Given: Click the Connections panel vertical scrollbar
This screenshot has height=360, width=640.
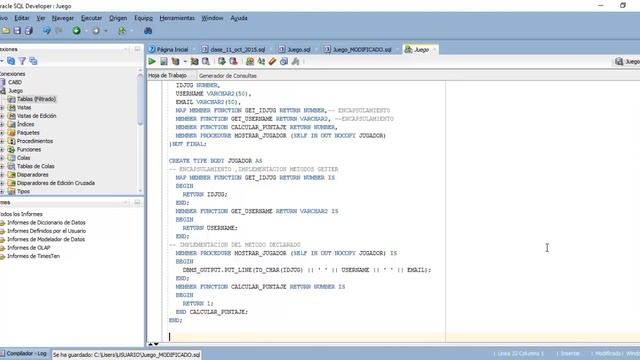Looking at the screenshot, I should click(140, 100).
